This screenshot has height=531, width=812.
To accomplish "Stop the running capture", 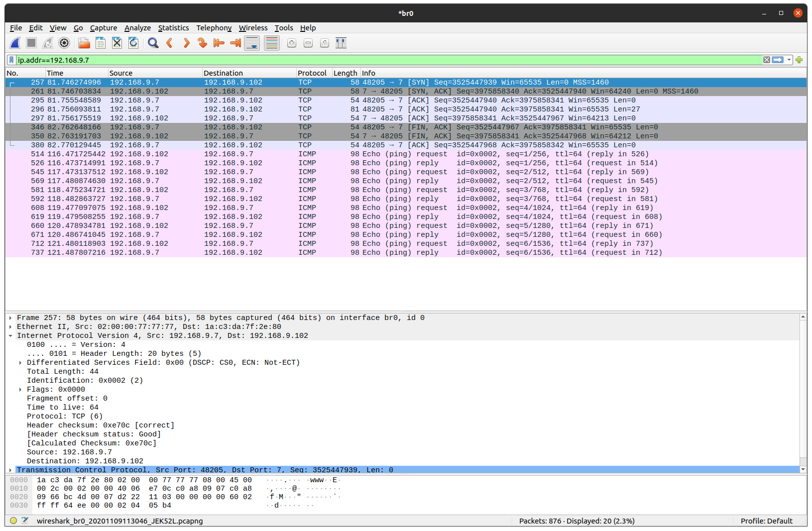I will tap(31, 43).
